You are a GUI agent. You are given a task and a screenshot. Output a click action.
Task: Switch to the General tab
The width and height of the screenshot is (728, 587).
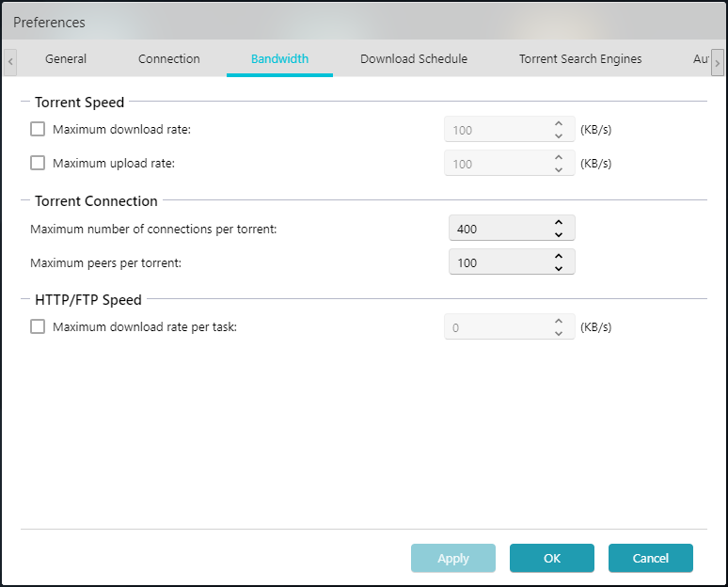pos(66,59)
